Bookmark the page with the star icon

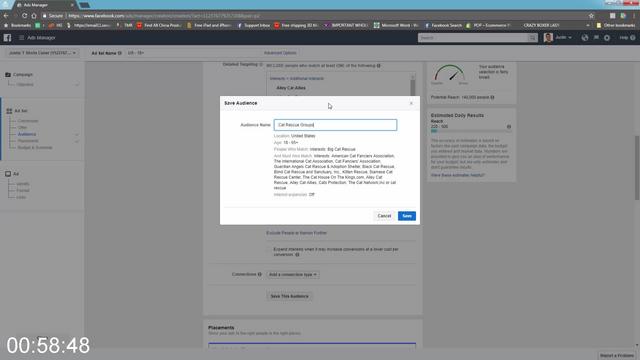tap(591, 16)
